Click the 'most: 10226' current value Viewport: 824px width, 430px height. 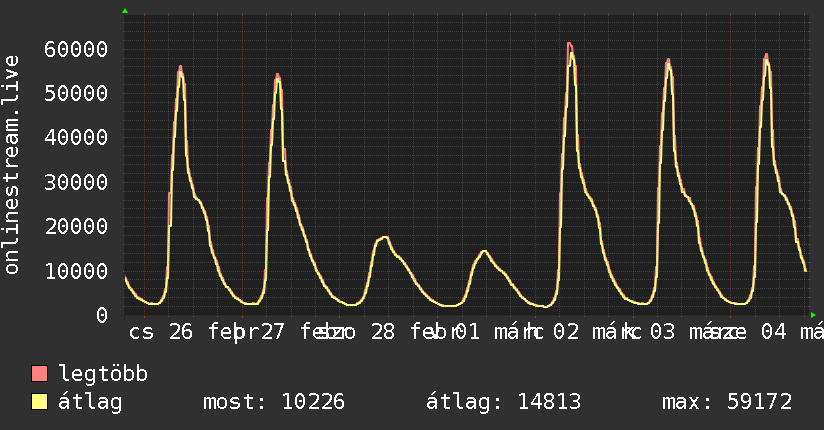click(274, 402)
